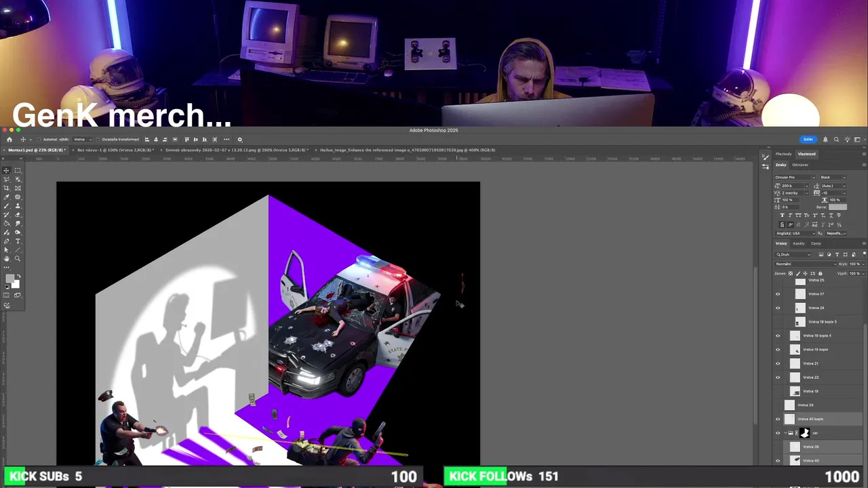Select the Pen tool

6,241
